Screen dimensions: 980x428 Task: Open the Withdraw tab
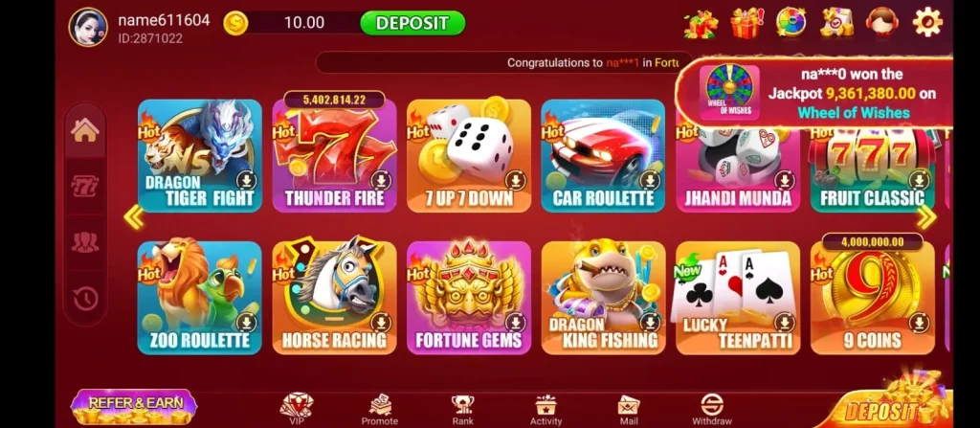[x=711, y=411]
